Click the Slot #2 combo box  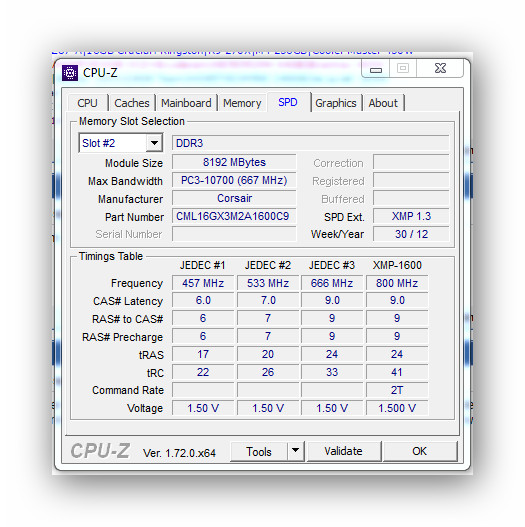(x=121, y=143)
